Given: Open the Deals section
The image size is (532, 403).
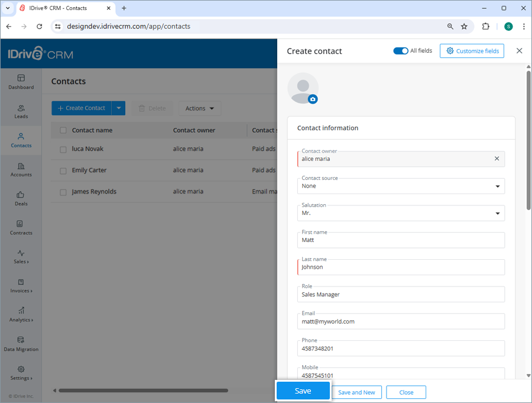Looking at the screenshot, I should coord(21,200).
